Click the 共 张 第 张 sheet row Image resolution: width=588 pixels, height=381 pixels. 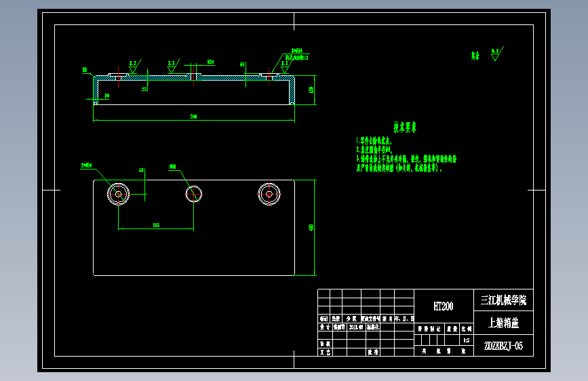pyautogui.click(x=444, y=351)
